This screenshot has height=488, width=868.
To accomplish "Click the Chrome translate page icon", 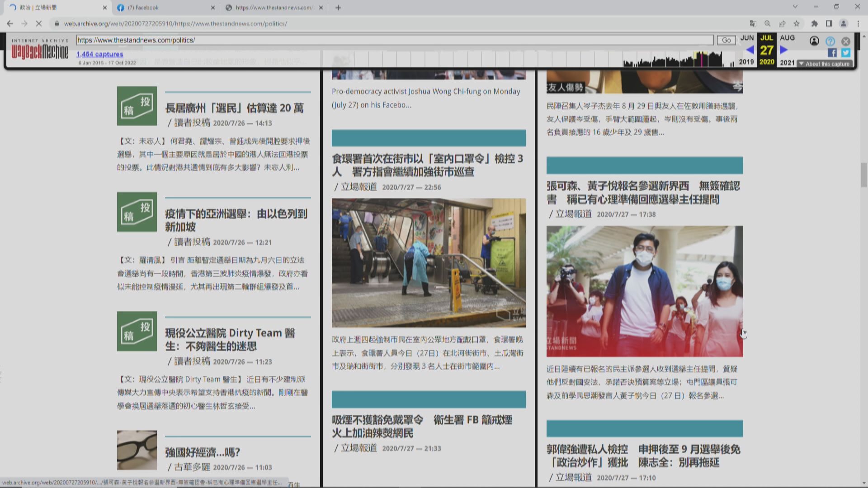I will click(x=753, y=23).
